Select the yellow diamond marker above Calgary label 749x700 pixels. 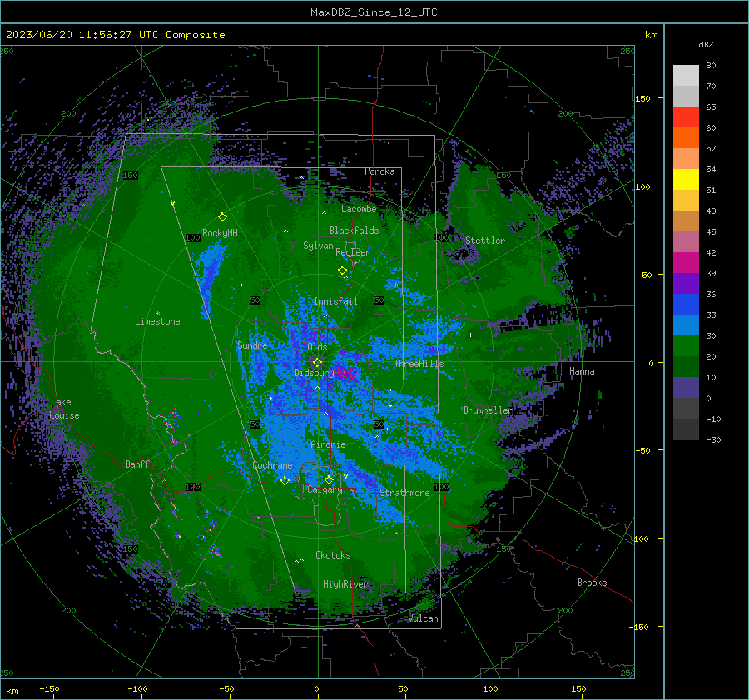[x=329, y=479]
